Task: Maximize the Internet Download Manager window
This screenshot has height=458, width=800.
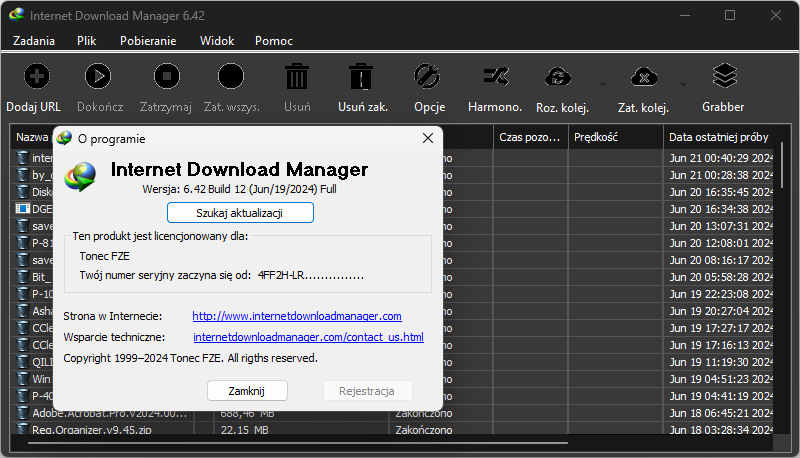Action: click(730, 15)
